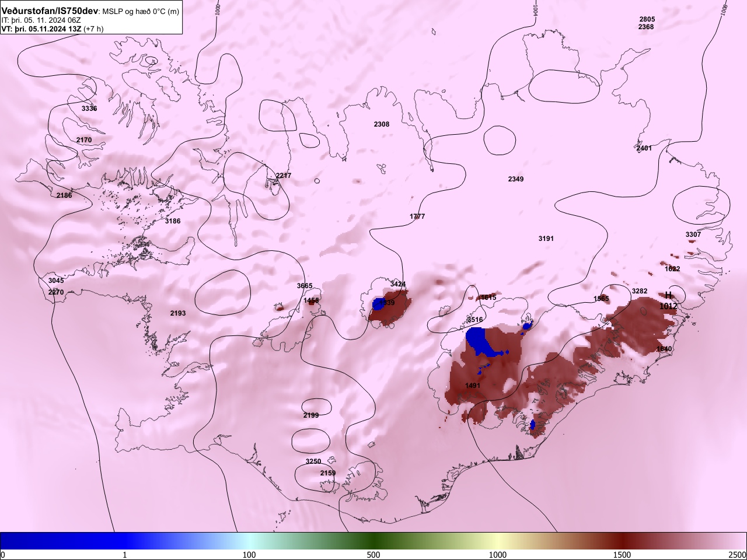Click the height value 1458
747x560 pixels.
[x=312, y=300]
